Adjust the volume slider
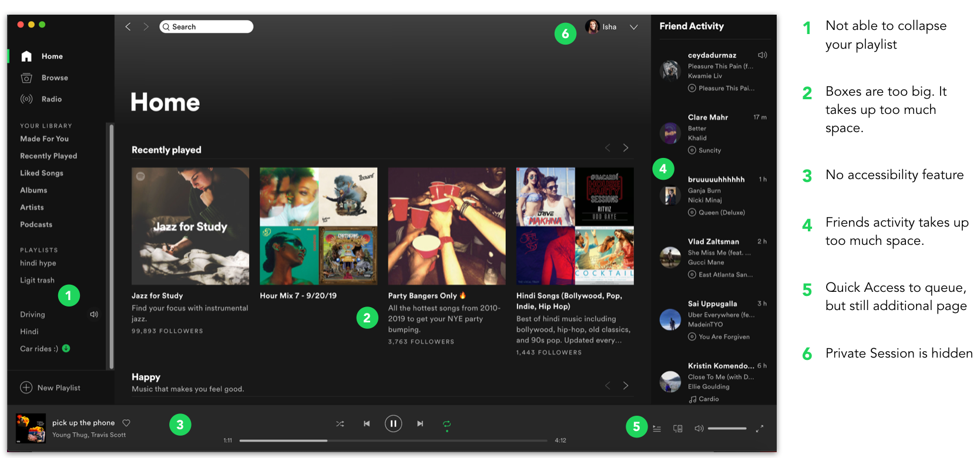 pyautogui.click(x=727, y=429)
